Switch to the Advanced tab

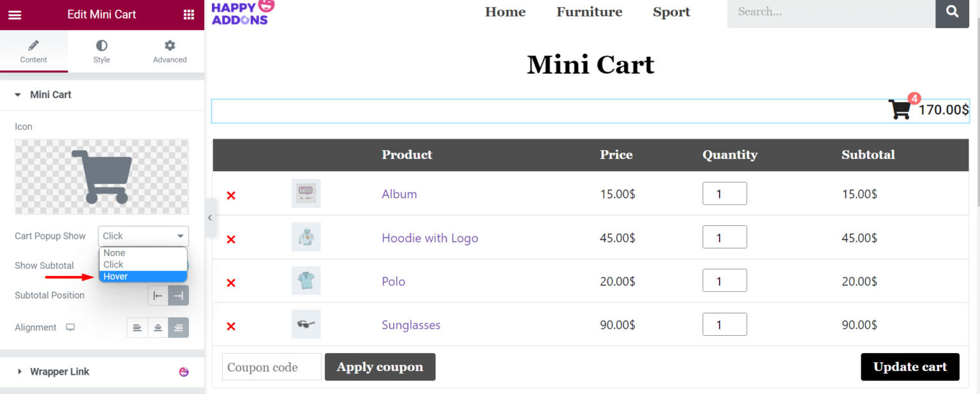tap(170, 52)
